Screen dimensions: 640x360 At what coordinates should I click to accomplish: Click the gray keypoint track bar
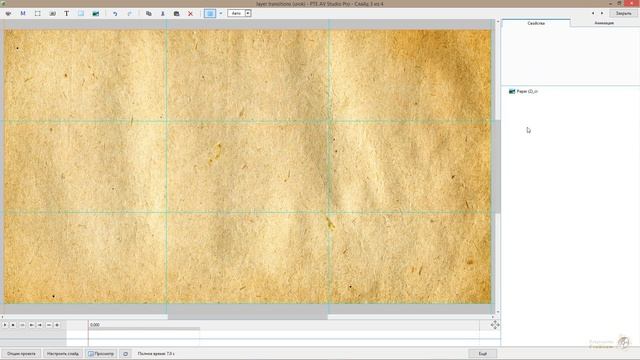point(144,329)
